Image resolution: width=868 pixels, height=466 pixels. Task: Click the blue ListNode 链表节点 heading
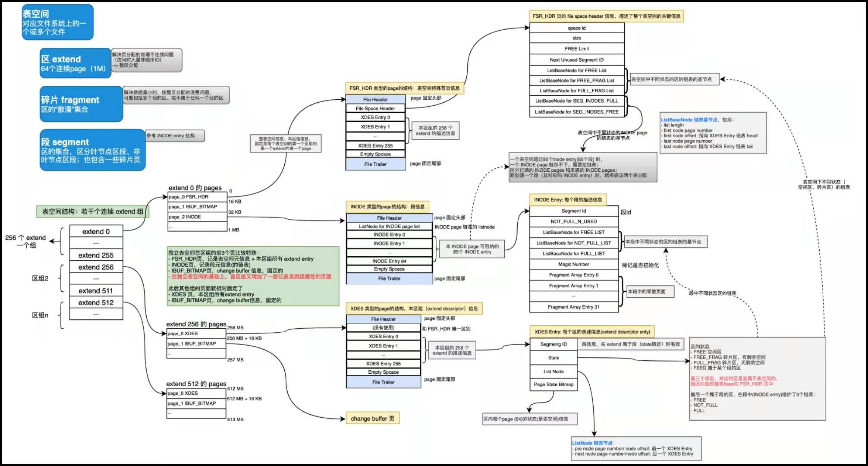click(593, 443)
